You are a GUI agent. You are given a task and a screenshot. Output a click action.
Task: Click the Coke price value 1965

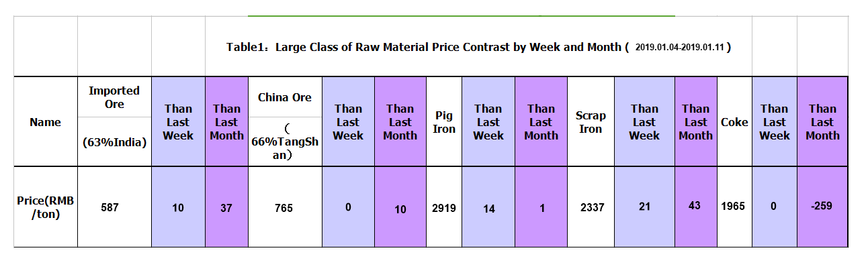coord(733,206)
